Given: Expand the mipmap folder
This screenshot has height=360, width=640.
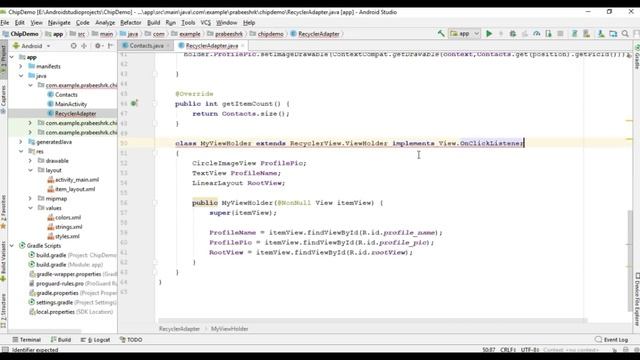Looking at the screenshot, I should click(x=30, y=198).
